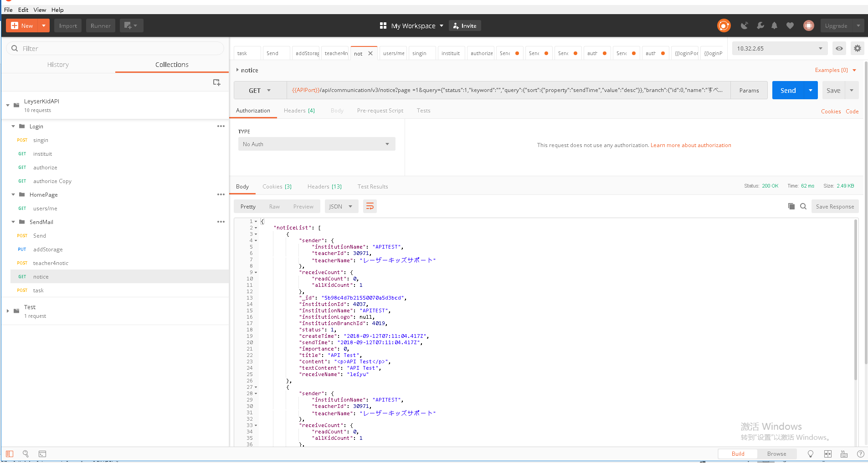The width and height of the screenshot is (868, 463).
Task: Toggle line wrap in response viewer
Action: click(370, 206)
